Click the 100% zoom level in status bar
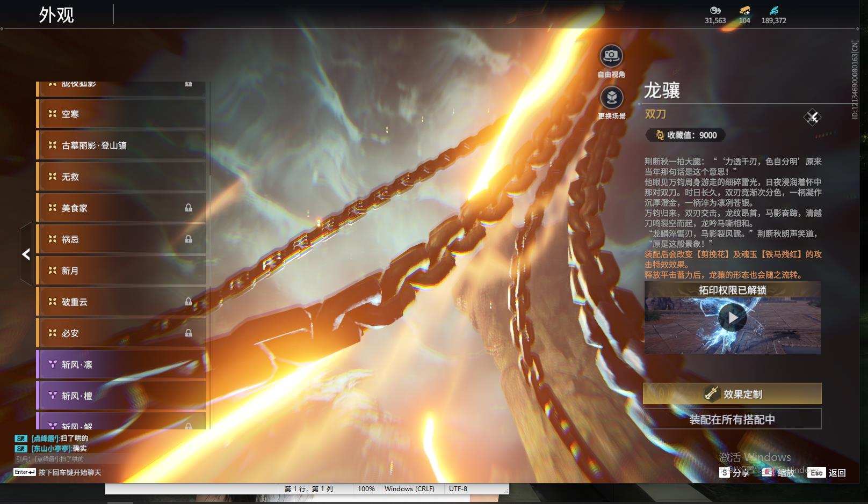 [x=366, y=489]
